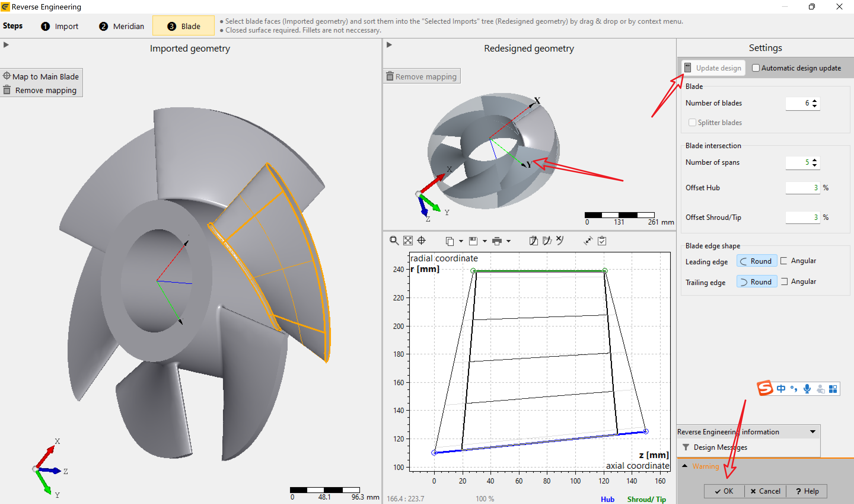
Task: Click the orange Warning text
Action: [705, 466]
